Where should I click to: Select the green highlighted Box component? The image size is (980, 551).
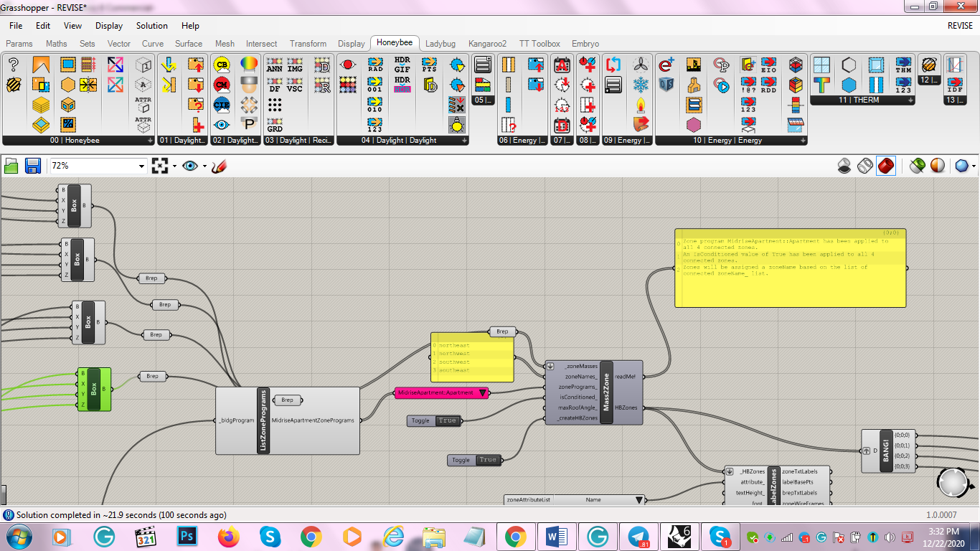94,389
